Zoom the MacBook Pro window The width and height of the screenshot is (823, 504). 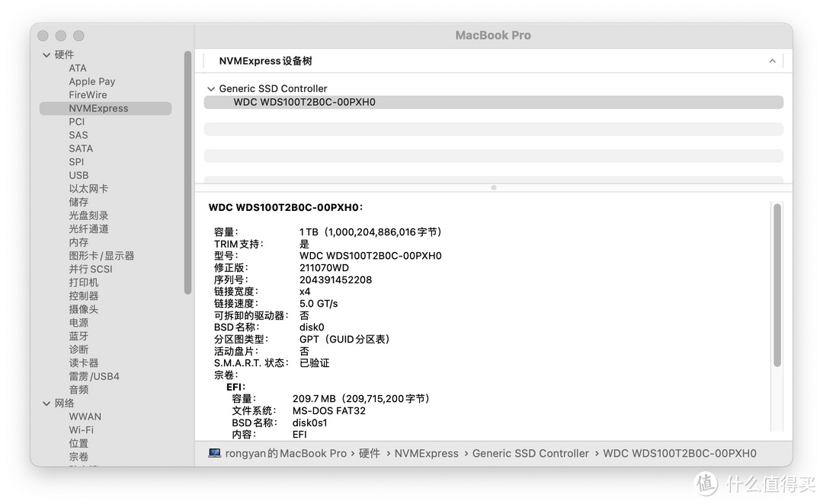pyautogui.click(x=78, y=36)
